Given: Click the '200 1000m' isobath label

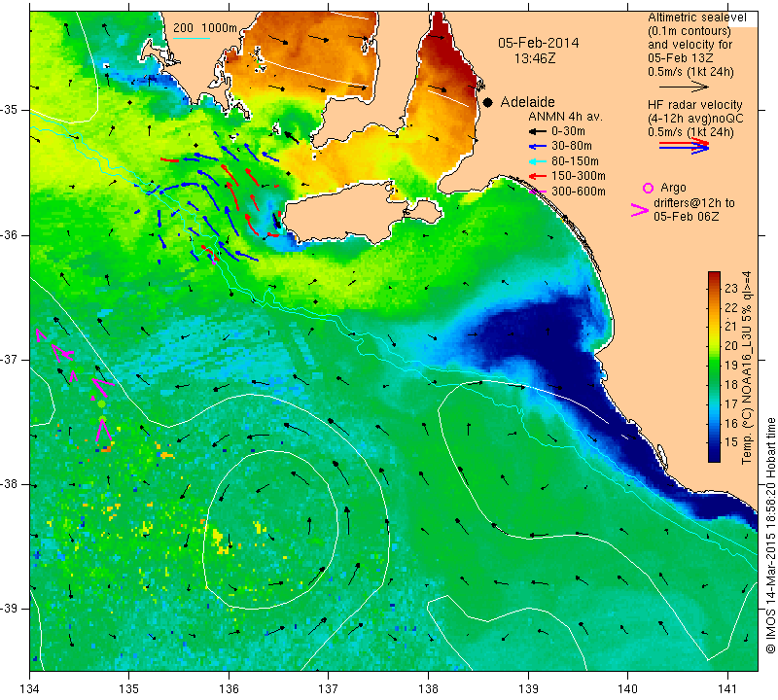Looking at the screenshot, I should click(205, 28).
